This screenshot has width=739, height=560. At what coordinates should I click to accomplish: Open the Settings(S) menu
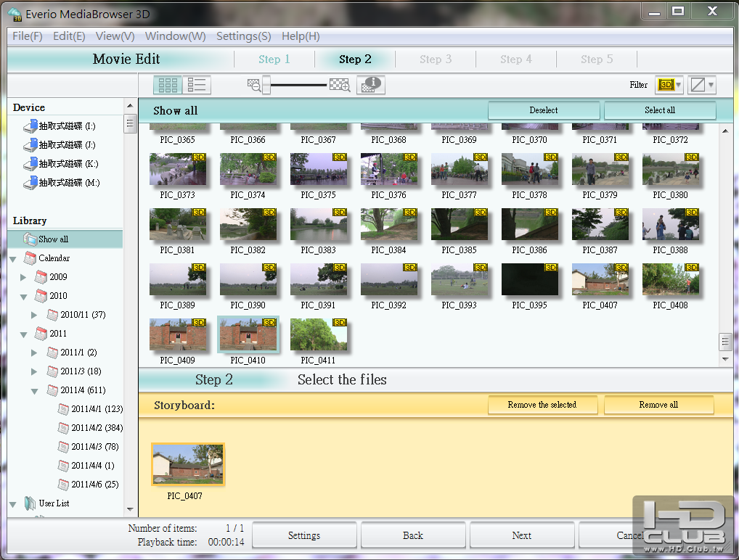click(243, 36)
